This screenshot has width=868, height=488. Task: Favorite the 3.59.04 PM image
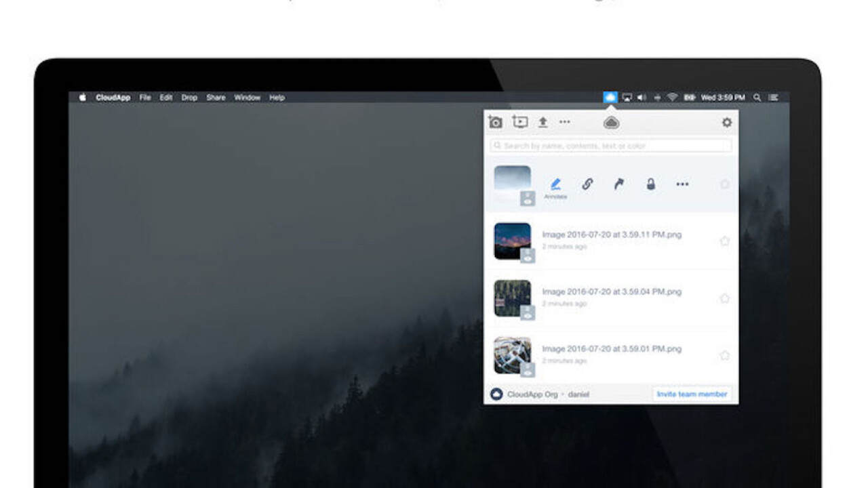pos(724,298)
